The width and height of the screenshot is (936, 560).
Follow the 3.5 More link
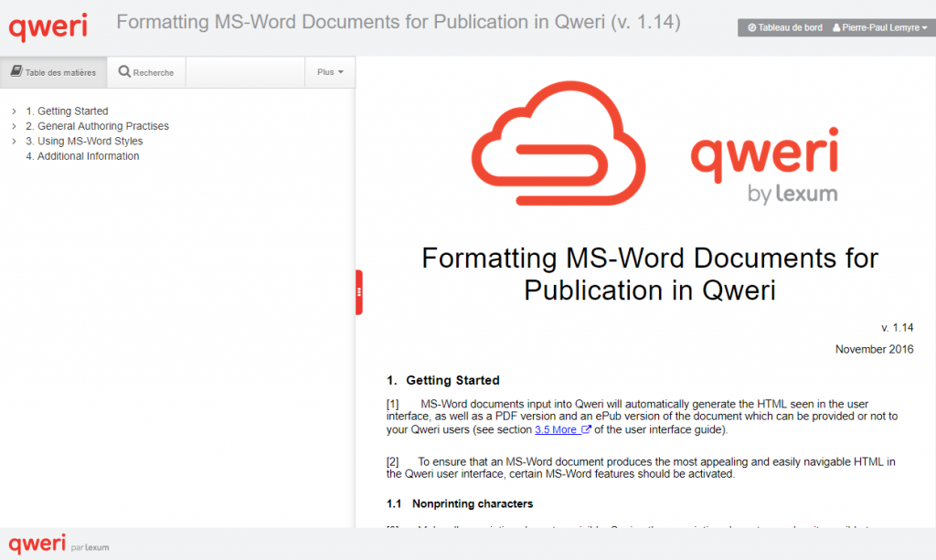(x=556, y=429)
